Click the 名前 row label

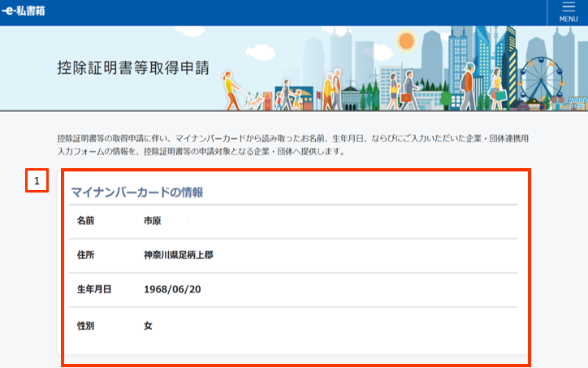86,221
